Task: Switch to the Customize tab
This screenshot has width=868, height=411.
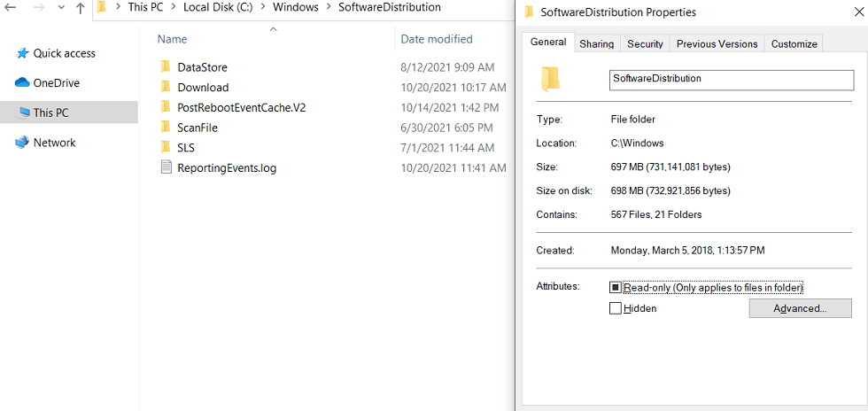Action: [x=794, y=43]
